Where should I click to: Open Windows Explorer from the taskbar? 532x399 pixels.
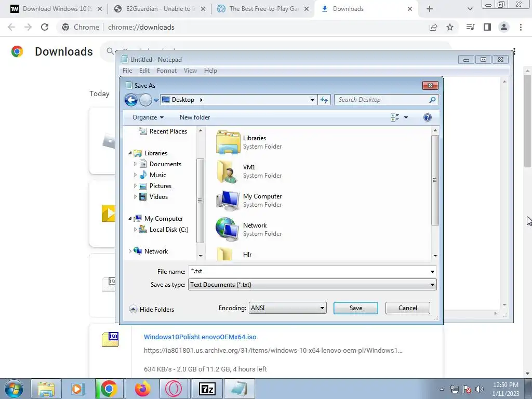(x=46, y=389)
